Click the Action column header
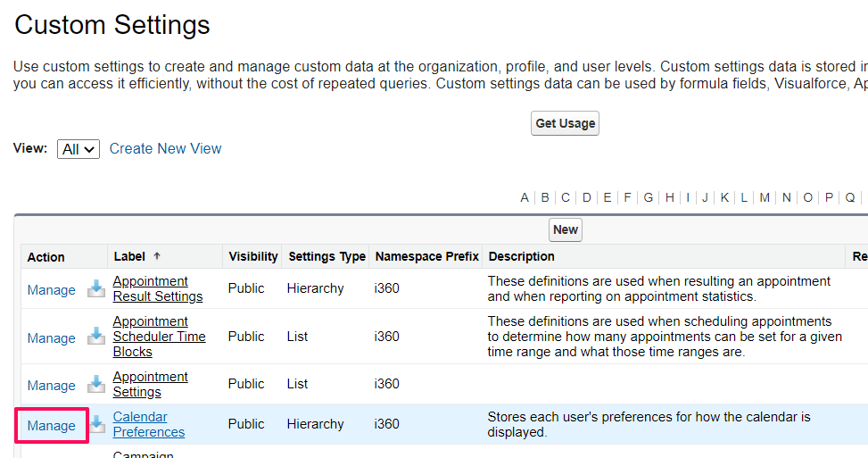The image size is (868, 458). point(46,257)
